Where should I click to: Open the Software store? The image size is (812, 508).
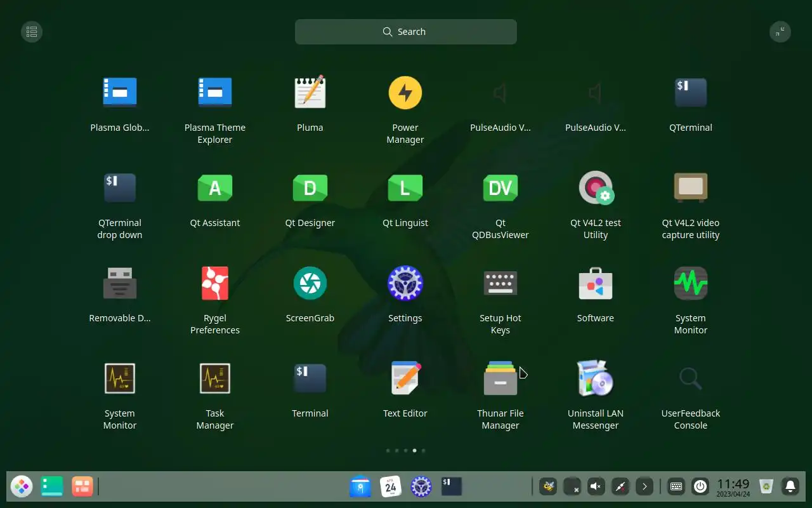pos(596,283)
